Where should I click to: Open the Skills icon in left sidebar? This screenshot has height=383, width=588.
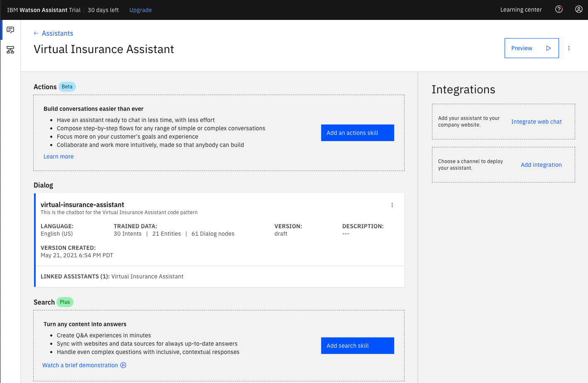click(x=10, y=50)
